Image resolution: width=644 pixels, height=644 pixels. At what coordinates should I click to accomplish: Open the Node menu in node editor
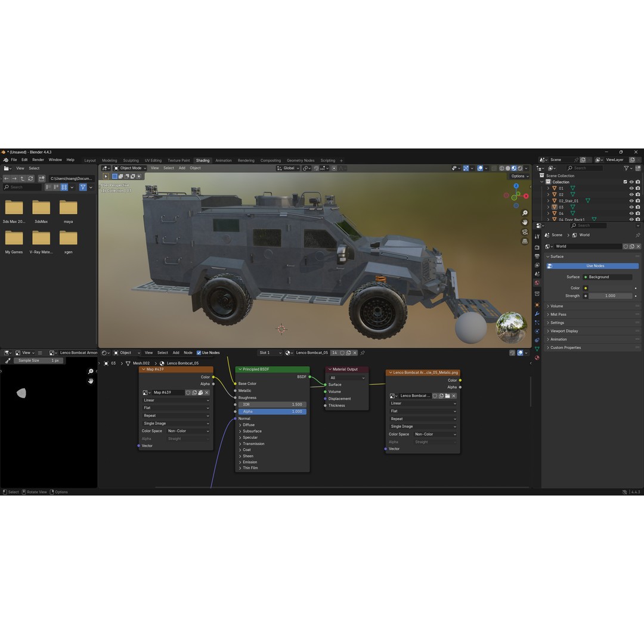click(188, 353)
